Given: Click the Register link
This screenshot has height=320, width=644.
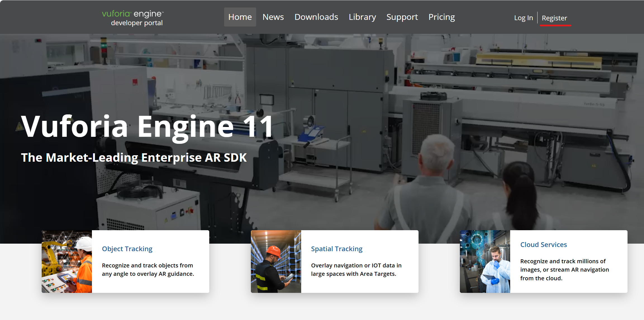Looking at the screenshot, I should (554, 18).
